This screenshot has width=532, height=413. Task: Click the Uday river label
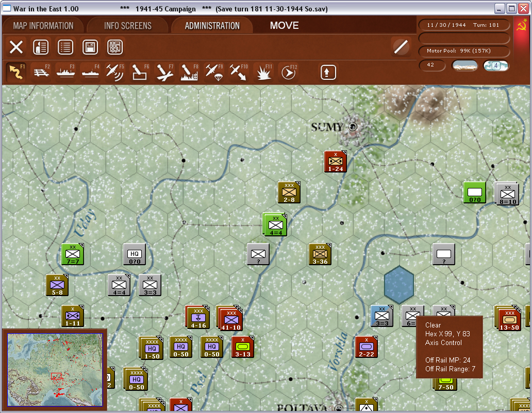pyautogui.click(x=85, y=222)
